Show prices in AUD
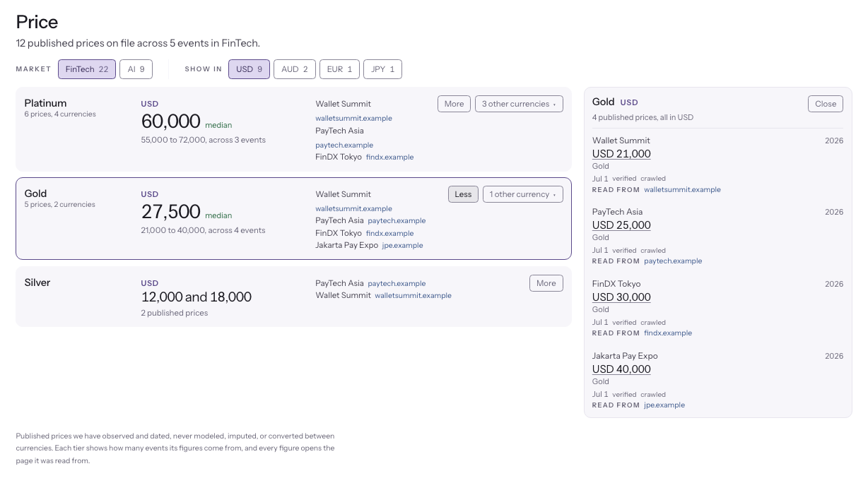 coord(295,69)
